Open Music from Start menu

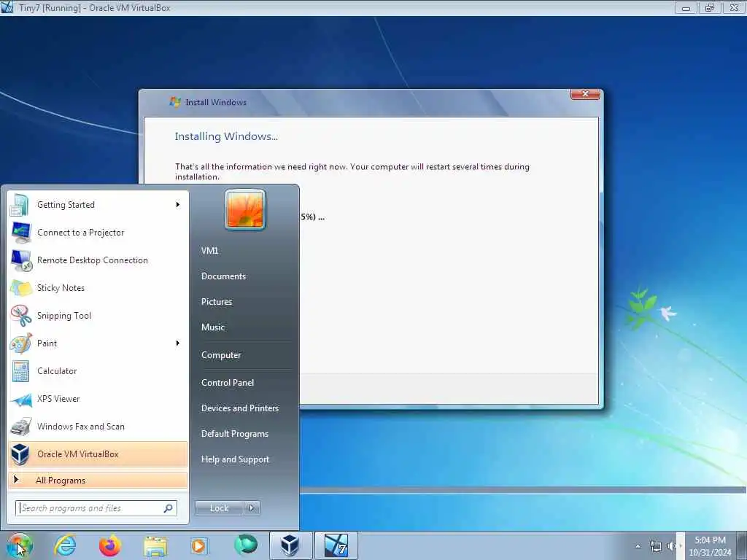click(x=213, y=327)
